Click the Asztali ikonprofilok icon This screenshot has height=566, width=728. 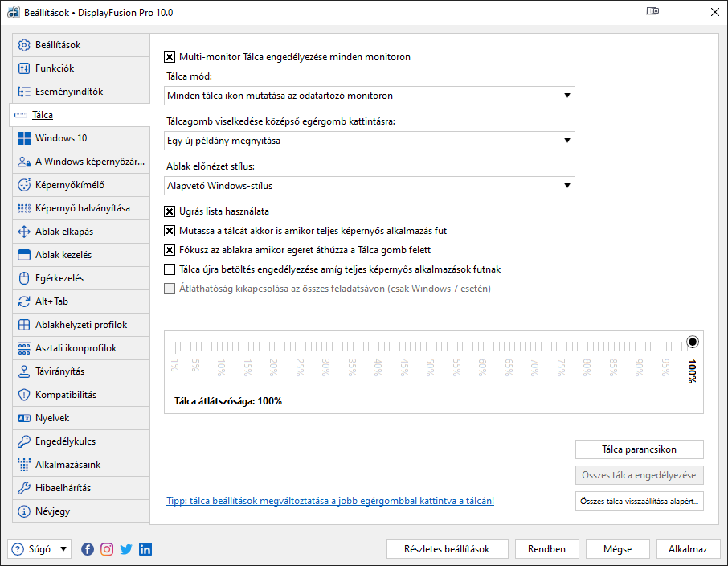point(23,348)
